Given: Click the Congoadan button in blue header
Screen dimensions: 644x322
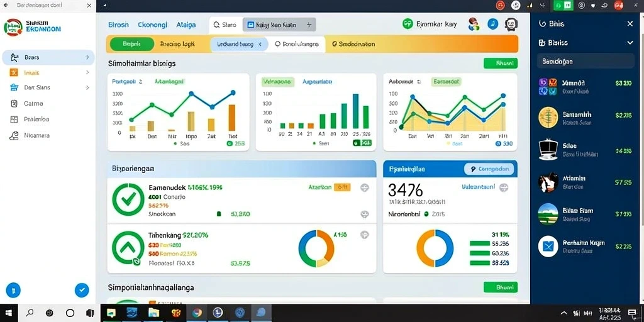Looking at the screenshot, I should (x=491, y=169).
